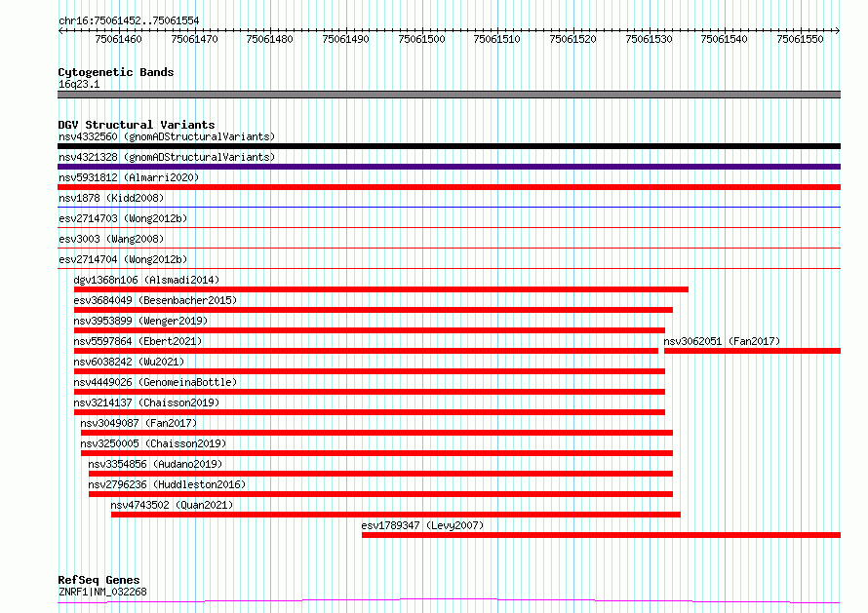
Task: Click ruler position 75061550
Action: pyautogui.click(x=801, y=39)
